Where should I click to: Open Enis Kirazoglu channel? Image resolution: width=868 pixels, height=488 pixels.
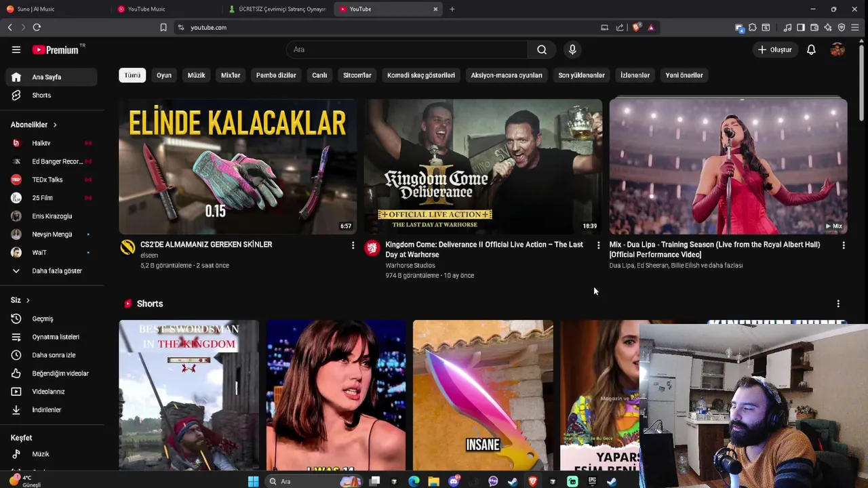(52, 216)
